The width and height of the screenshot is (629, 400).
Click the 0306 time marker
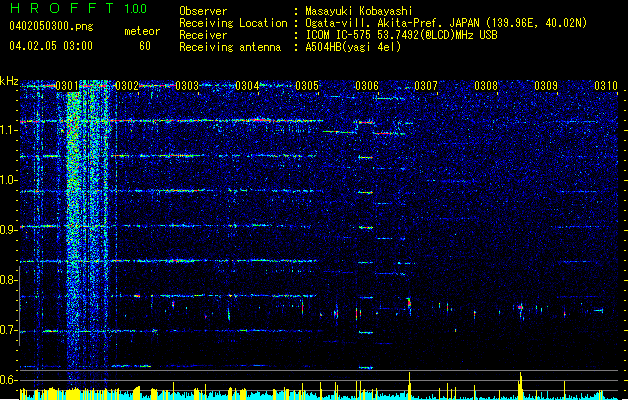[x=367, y=86]
